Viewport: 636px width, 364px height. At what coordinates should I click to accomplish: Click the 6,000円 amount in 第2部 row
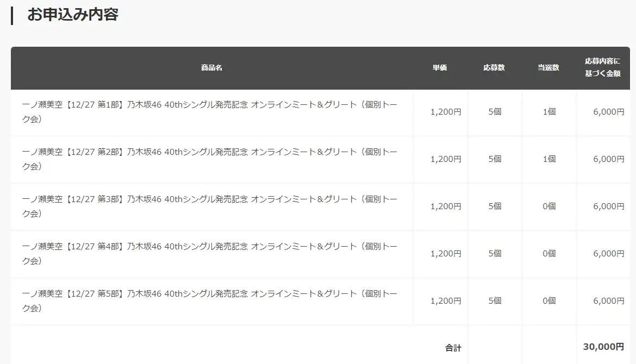click(608, 159)
